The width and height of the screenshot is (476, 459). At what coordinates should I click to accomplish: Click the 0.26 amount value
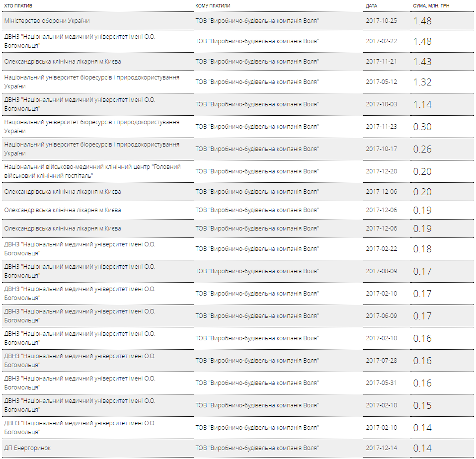422,150
